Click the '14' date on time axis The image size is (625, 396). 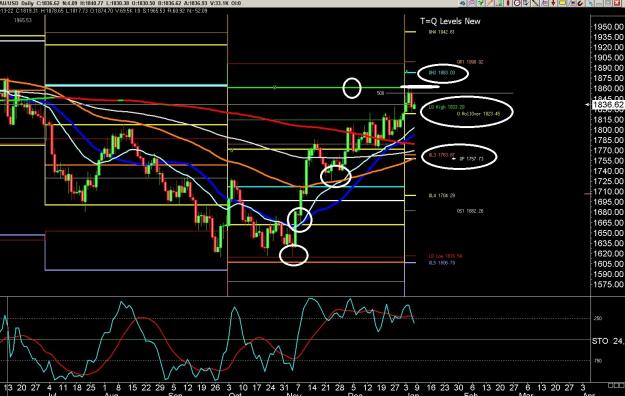click(x=311, y=388)
